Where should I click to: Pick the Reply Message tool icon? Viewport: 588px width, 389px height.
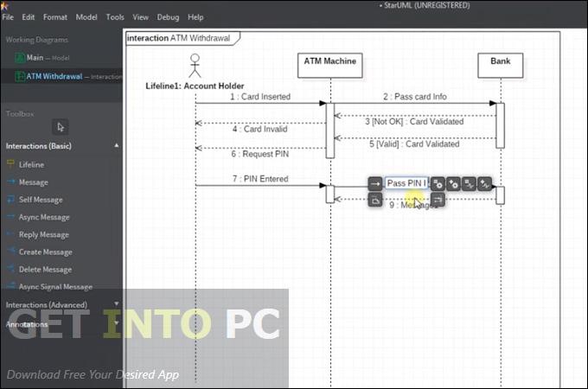coord(10,234)
